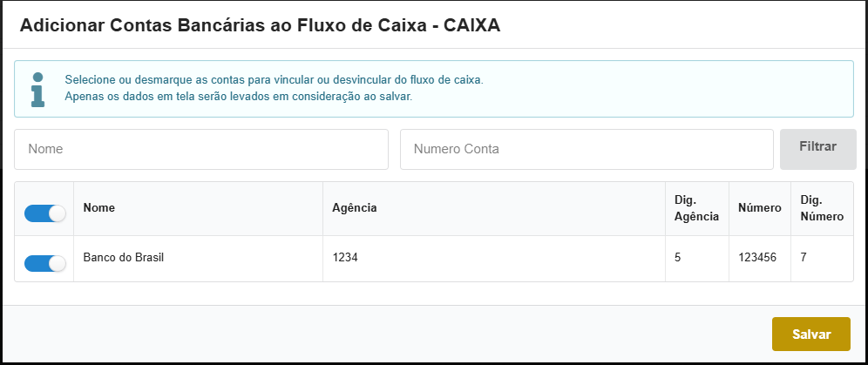Click into the Numero Conta field
The image size is (868, 365).
(587, 149)
